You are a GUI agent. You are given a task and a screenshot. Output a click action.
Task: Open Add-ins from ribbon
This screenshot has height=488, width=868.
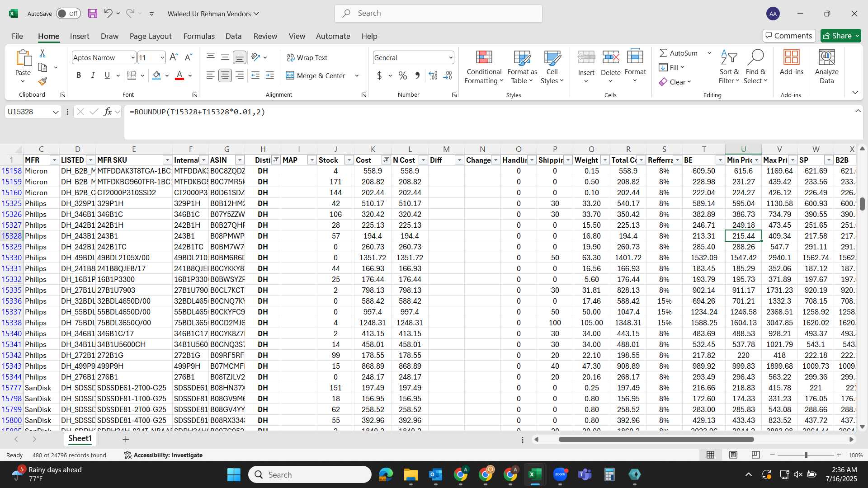point(791,62)
